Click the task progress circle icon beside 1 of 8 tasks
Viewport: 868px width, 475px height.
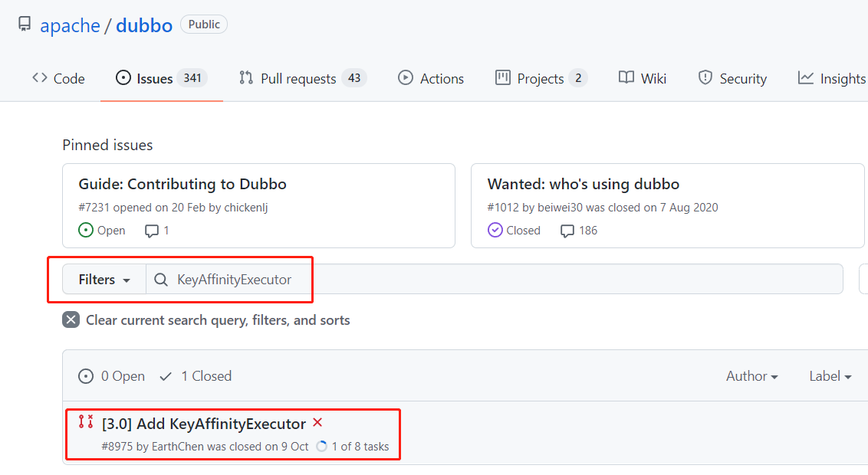click(x=321, y=446)
